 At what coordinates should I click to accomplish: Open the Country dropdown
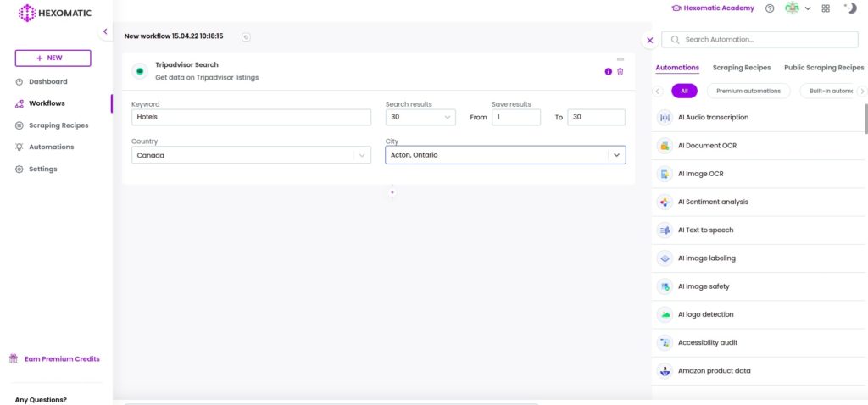click(x=251, y=155)
